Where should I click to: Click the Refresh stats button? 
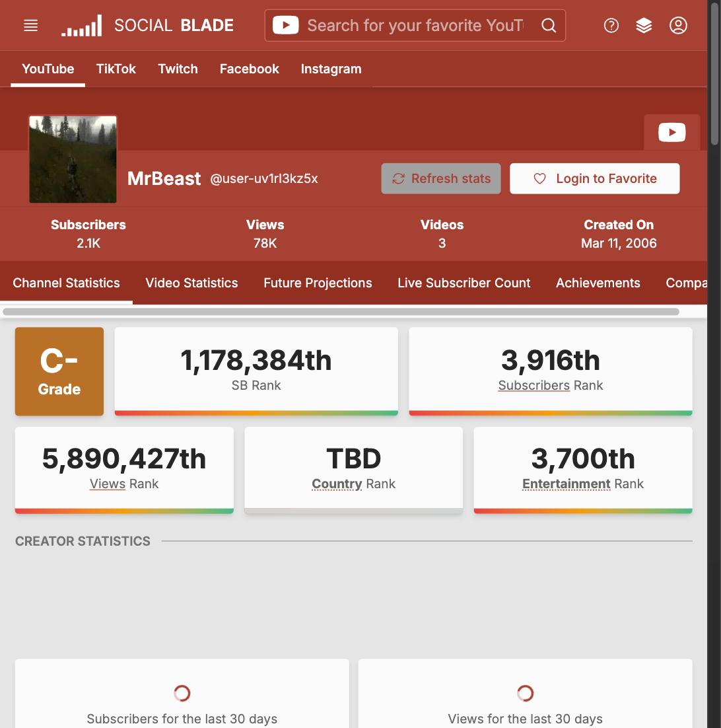[441, 178]
